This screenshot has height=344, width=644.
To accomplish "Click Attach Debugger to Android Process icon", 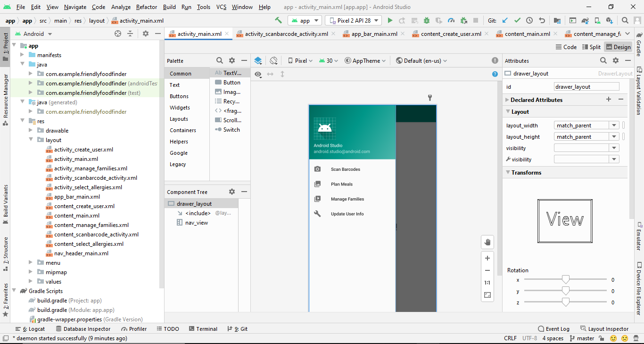I will [463, 20].
